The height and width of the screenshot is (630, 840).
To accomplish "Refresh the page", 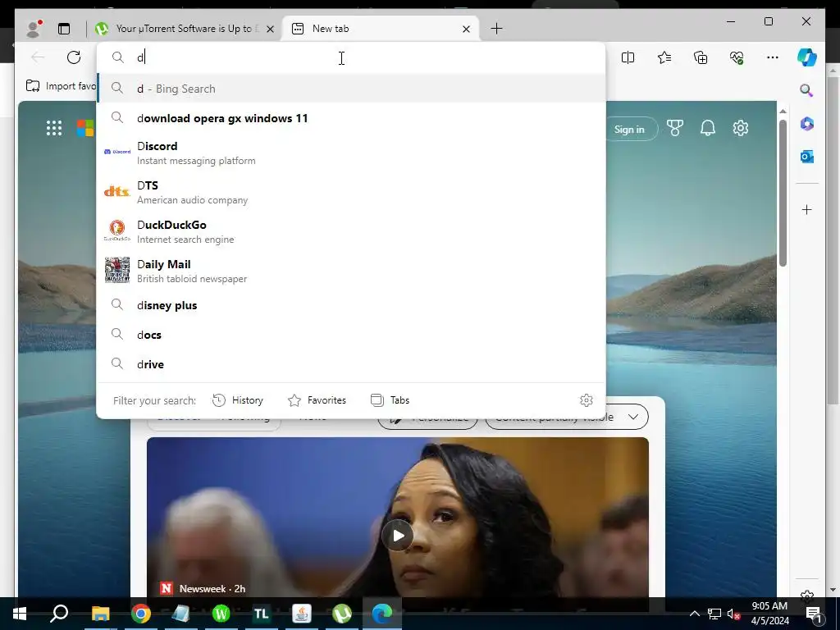I will pyautogui.click(x=74, y=57).
